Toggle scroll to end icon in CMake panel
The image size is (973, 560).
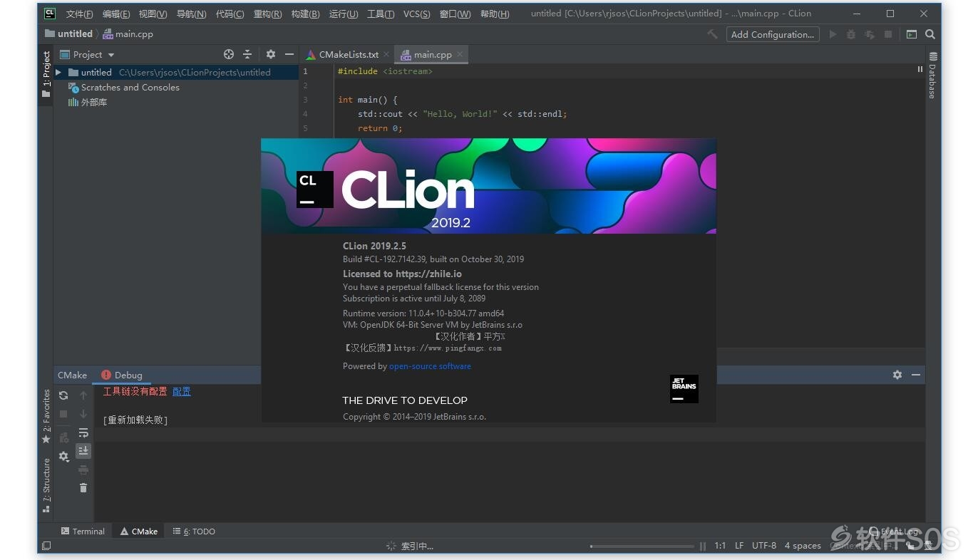click(x=83, y=450)
